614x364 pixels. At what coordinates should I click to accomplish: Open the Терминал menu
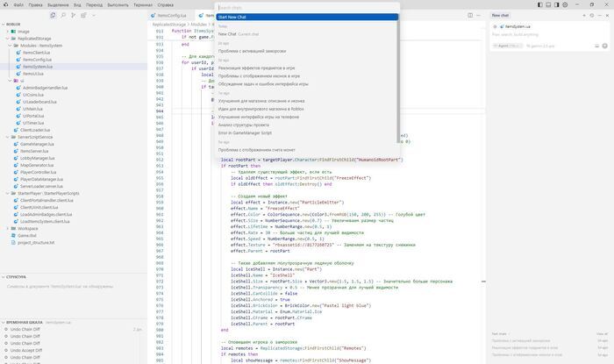point(143,5)
